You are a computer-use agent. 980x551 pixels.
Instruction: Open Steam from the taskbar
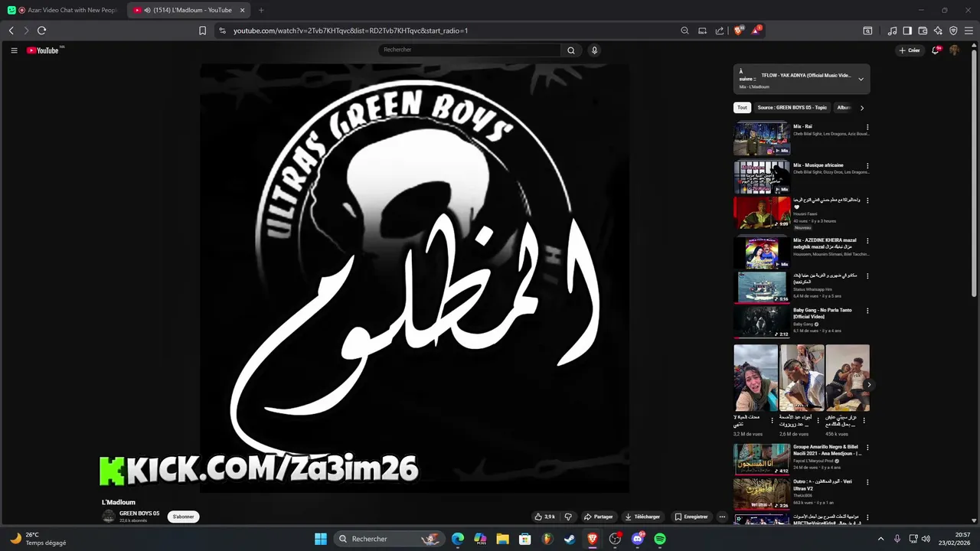[x=570, y=539]
